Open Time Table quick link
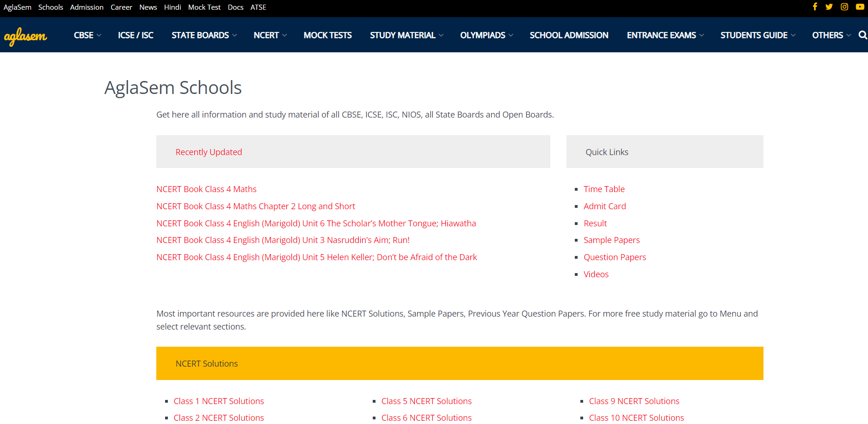This screenshot has width=868, height=424. 604,189
